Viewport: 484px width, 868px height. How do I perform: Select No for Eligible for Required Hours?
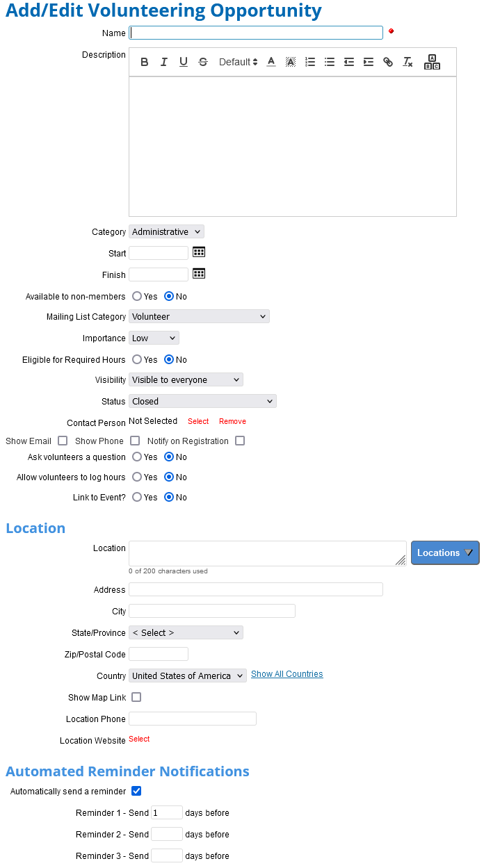[x=169, y=360]
